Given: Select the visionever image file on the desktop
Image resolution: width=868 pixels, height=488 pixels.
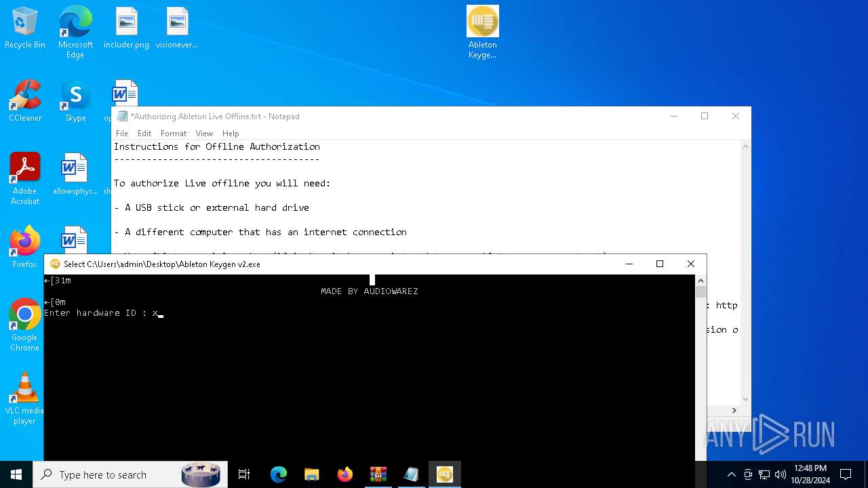Looking at the screenshot, I should (x=177, y=28).
